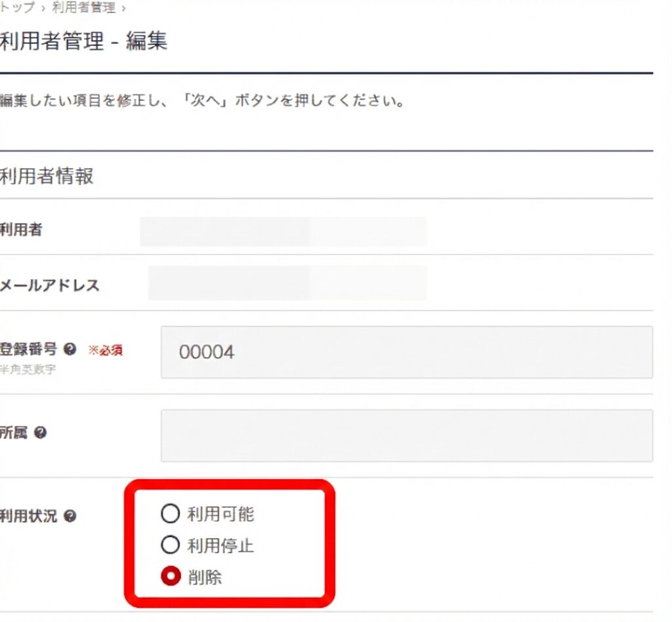Image resolution: width=672 pixels, height=622 pixels.
Task: Open the 利用状況 help tooltip icon
Action: tap(70, 516)
